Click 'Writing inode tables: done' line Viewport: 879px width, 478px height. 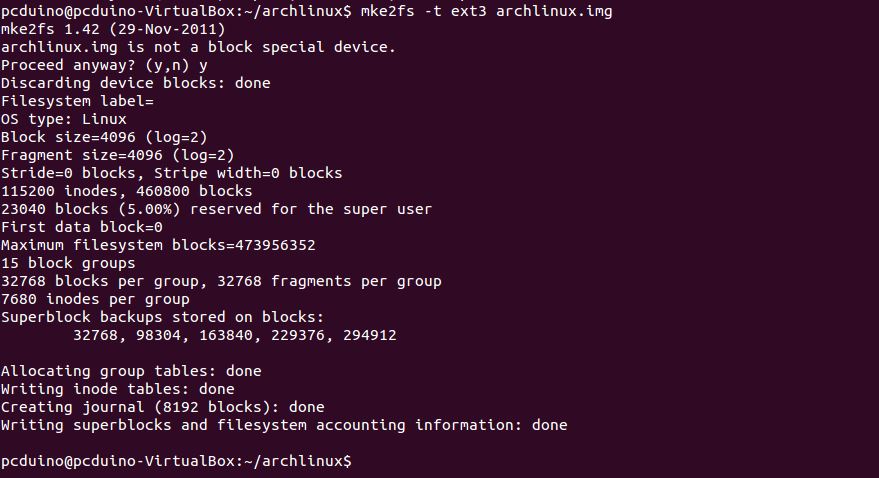click(118, 389)
